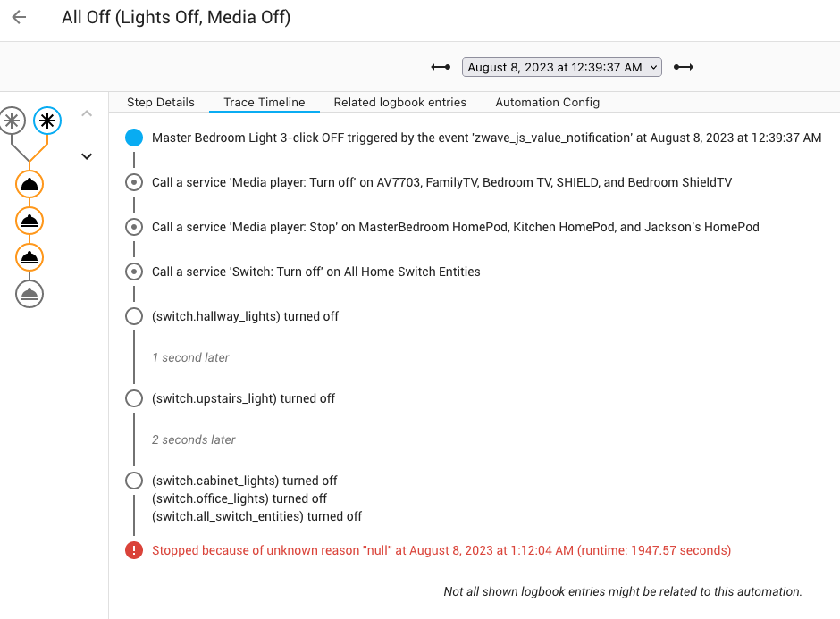Collapse the graph with the up chevron
This screenshot has height=619, width=840.
coord(87,114)
